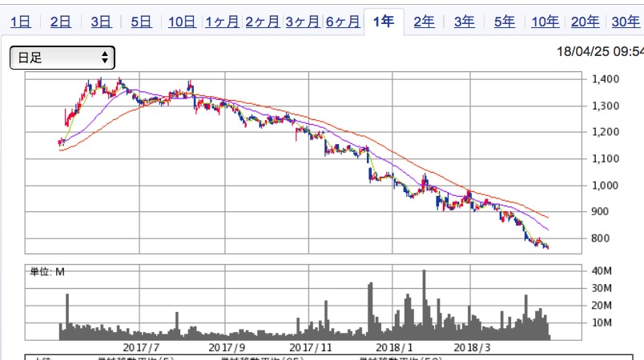The width and height of the screenshot is (644, 360).
Task: Switch to the 1日 chart tab
Action: (21, 22)
